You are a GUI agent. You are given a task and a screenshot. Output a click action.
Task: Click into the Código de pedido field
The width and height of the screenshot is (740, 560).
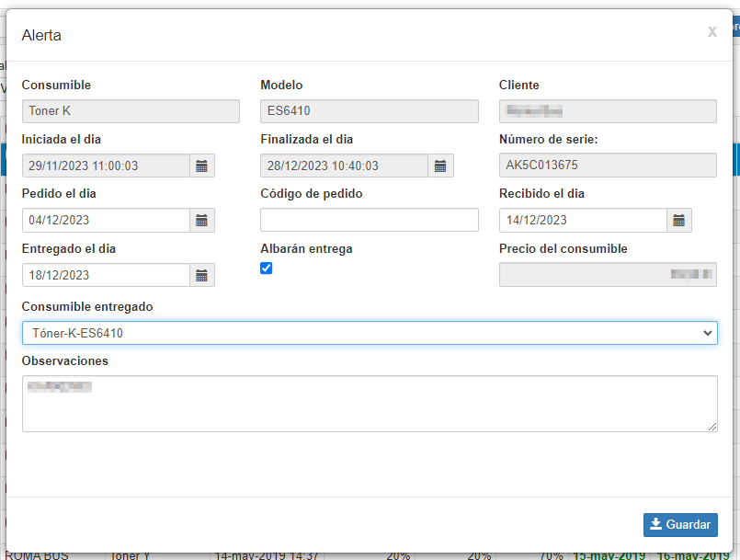(x=369, y=221)
